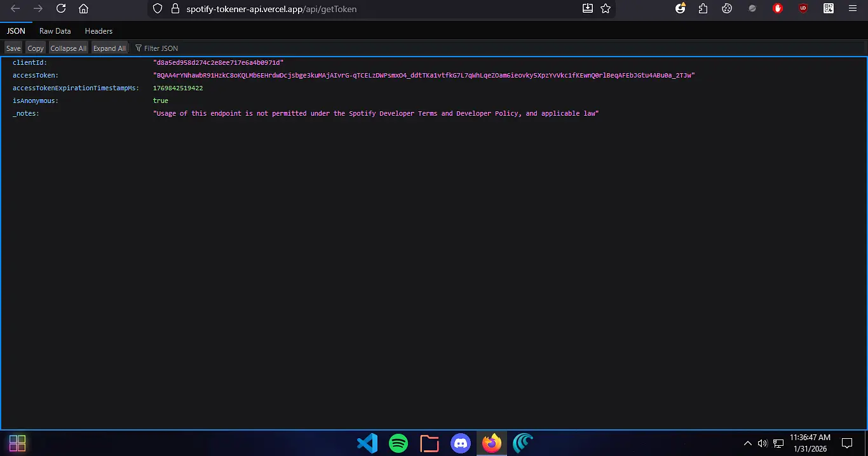This screenshot has height=456, width=868.
Task: Open the QR code extension icon
Action: [x=829, y=9]
